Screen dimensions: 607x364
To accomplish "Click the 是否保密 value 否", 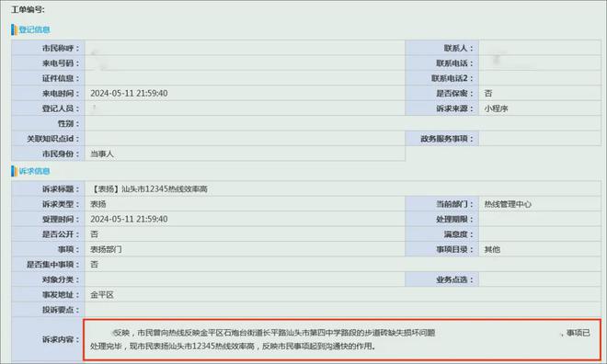I will 488,93.
